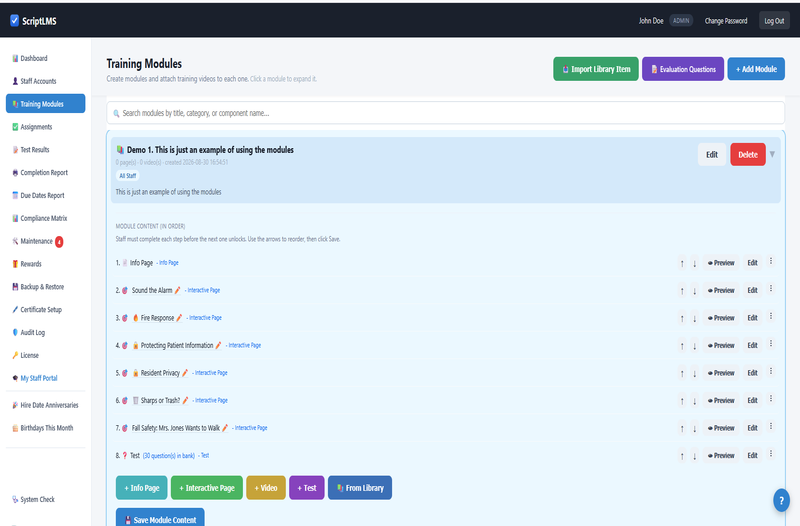Click the Add Module button

pyautogui.click(x=756, y=69)
